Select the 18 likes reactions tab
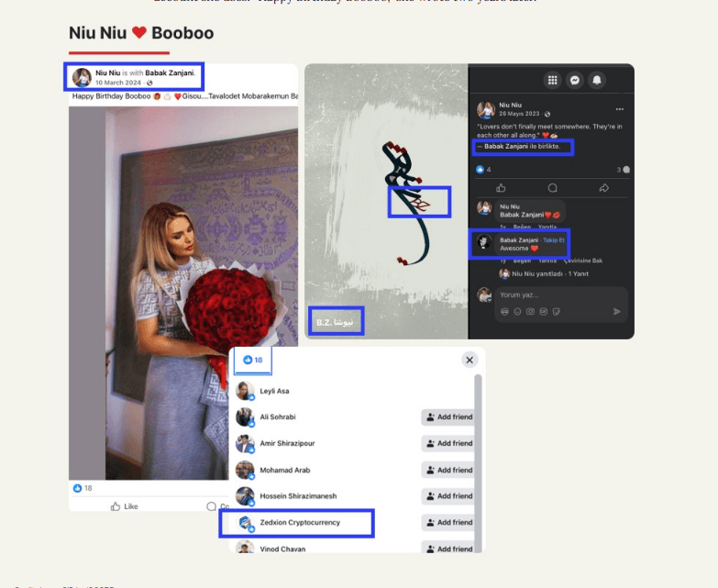Screen dimensions: 718x588 [x=253, y=361]
